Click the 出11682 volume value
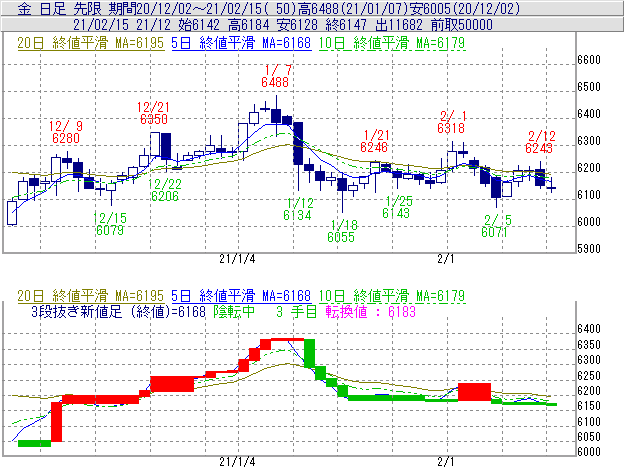Image resolution: width=624 pixels, height=473 pixels. click(x=399, y=25)
